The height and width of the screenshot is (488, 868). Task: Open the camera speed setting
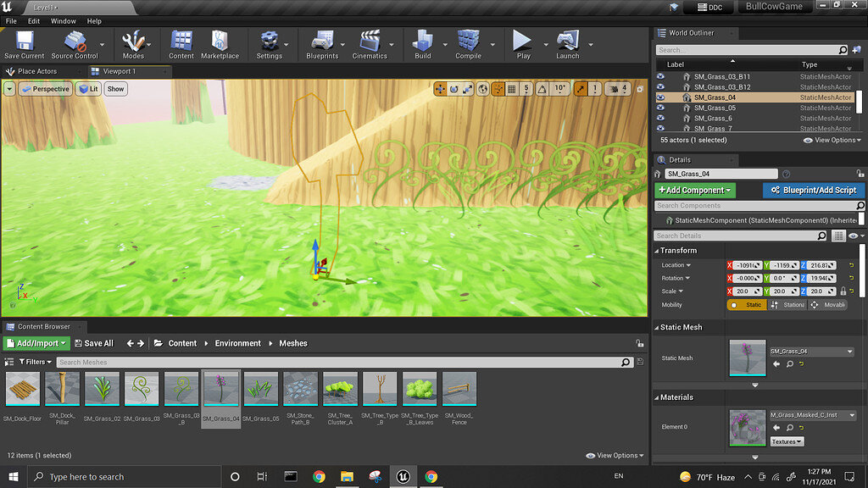(x=618, y=88)
